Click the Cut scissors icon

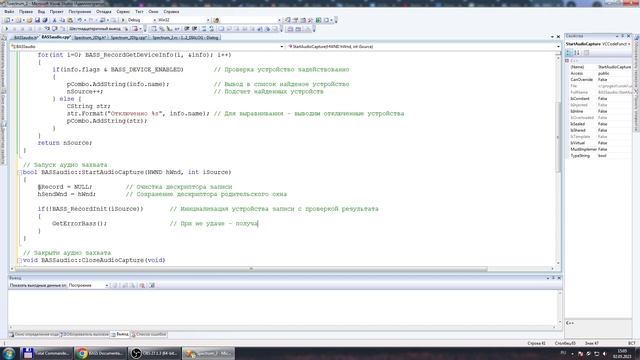54,20
